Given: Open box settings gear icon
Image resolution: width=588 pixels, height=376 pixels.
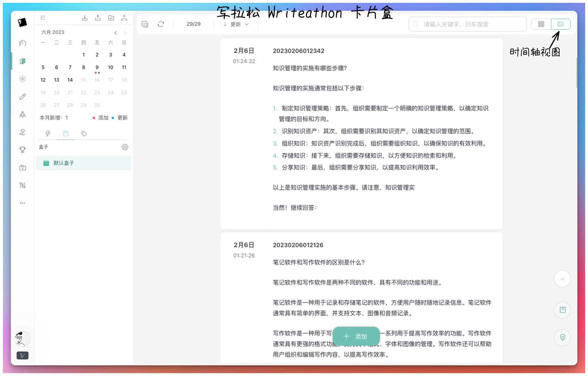Looking at the screenshot, I should (125, 147).
